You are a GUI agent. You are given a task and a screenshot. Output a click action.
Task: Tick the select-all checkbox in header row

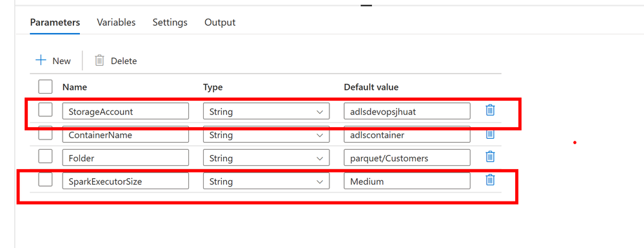pyautogui.click(x=45, y=87)
